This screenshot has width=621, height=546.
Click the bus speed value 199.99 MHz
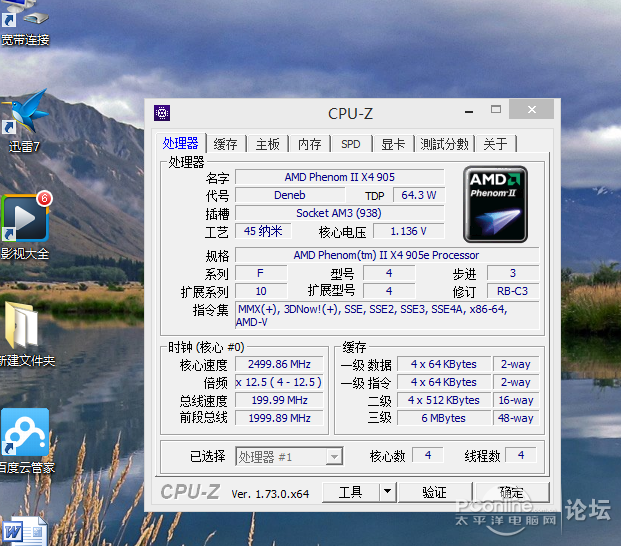279,400
